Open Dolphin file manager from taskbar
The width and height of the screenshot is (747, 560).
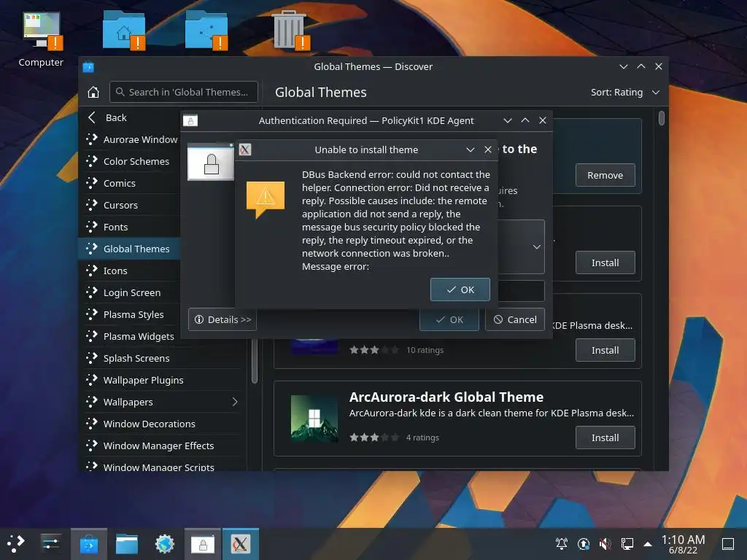127,544
